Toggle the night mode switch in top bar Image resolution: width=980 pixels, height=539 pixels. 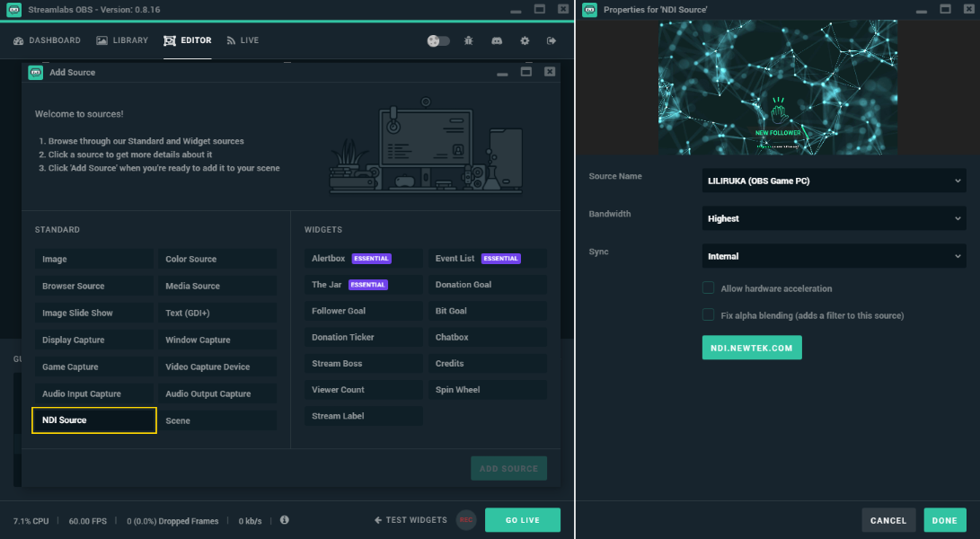pyautogui.click(x=438, y=40)
